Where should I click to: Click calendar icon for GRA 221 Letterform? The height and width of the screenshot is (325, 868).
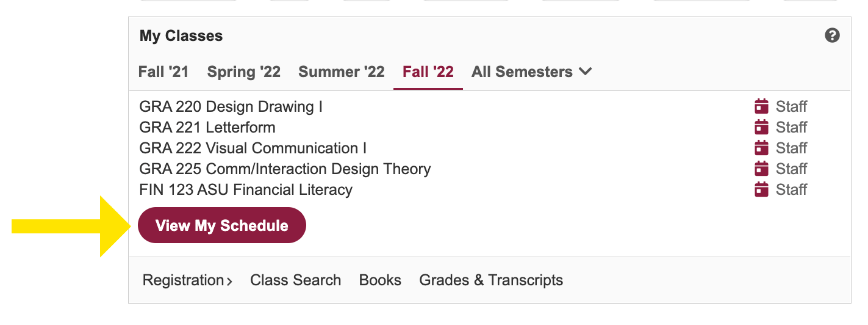click(761, 128)
